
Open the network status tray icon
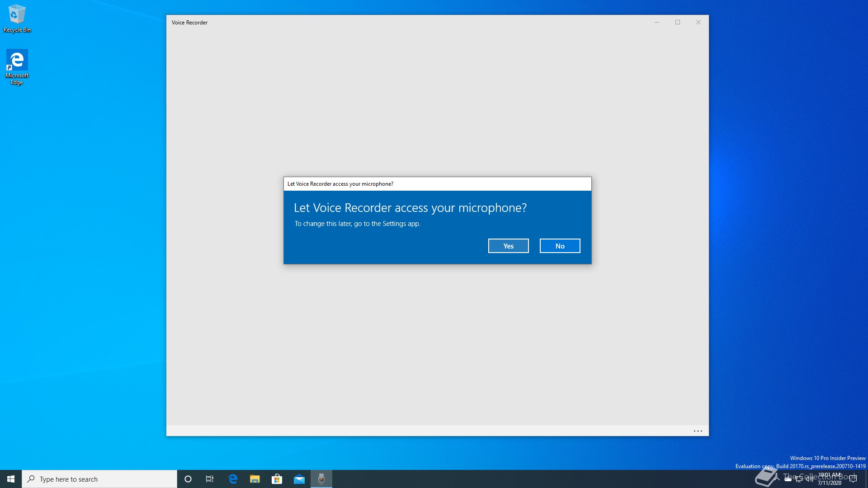point(799,479)
